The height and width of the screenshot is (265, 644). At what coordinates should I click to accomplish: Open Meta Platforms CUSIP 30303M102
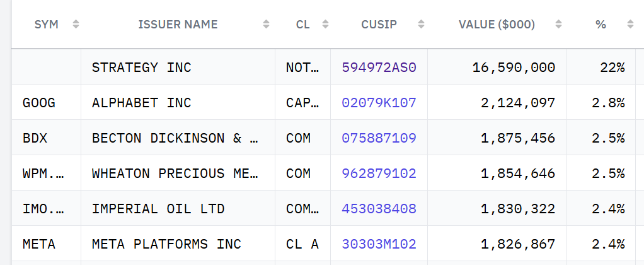click(x=379, y=244)
